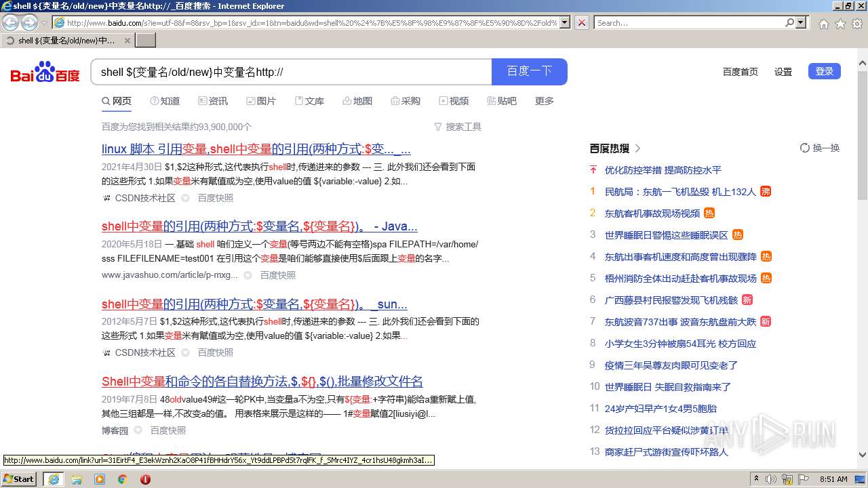Refresh hot list with 换一换
Image resolution: width=868 pixels, height=488 pixels.
click(820, 148)
